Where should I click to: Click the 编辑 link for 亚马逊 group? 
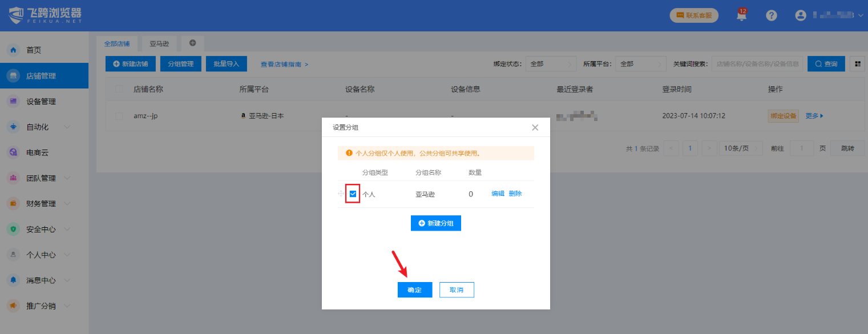point(498,194)
